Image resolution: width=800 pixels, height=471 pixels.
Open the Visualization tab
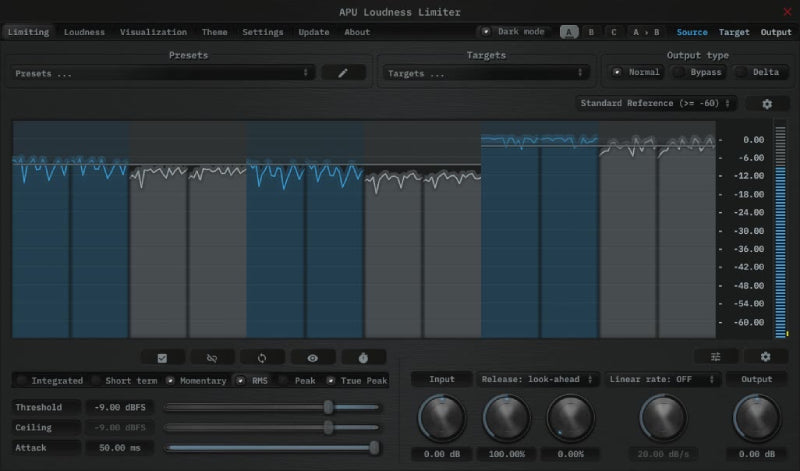coord(153,32)
